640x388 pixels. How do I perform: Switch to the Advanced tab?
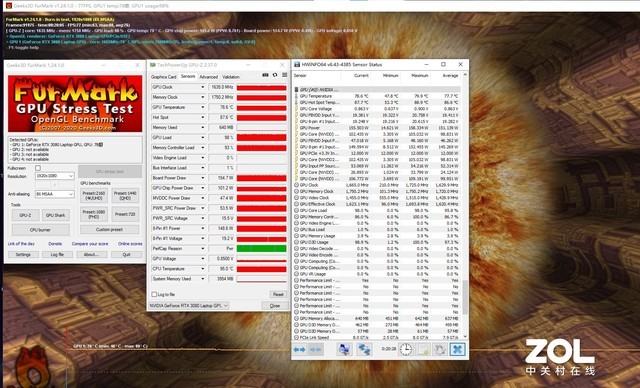click(209, 77)
